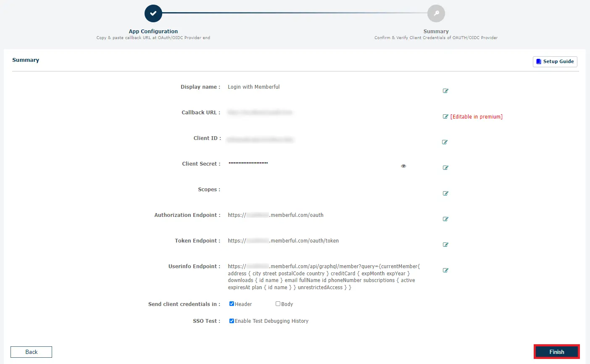The width and height of the screenshot is (590, 364).
Task: Edit the Client ID value
Action: pyautogui.click(x=445, y=142)
